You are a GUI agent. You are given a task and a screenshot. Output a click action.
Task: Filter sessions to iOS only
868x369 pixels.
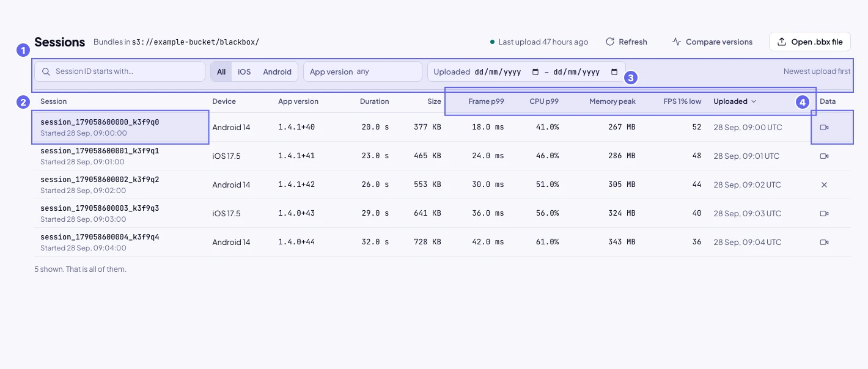tap(245, 71)
